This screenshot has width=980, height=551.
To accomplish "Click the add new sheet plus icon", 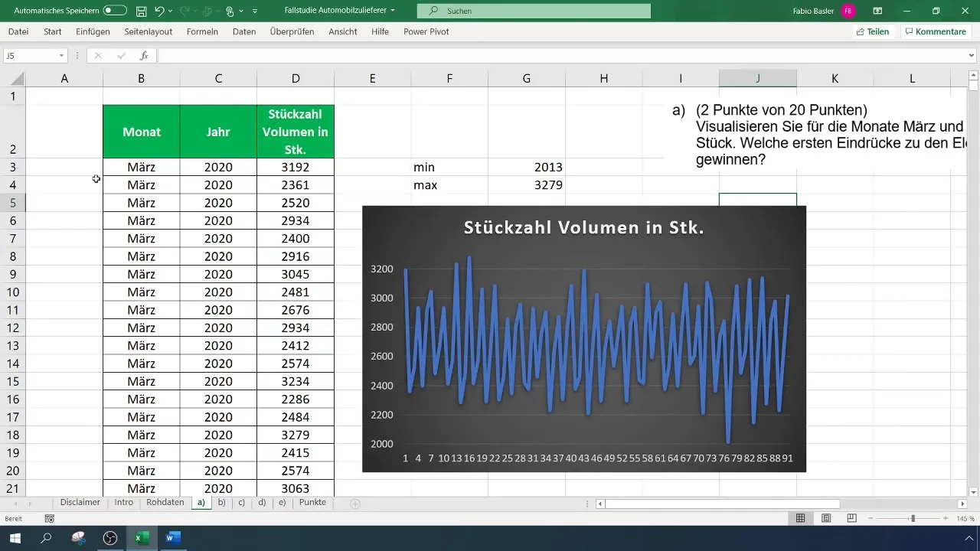I will [354, 504].
